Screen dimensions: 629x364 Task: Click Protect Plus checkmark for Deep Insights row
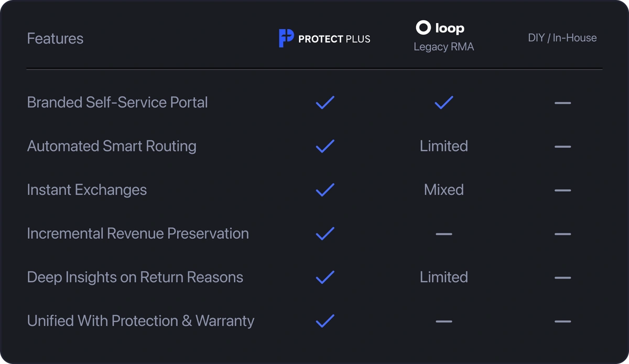click(x=325, y=277)
